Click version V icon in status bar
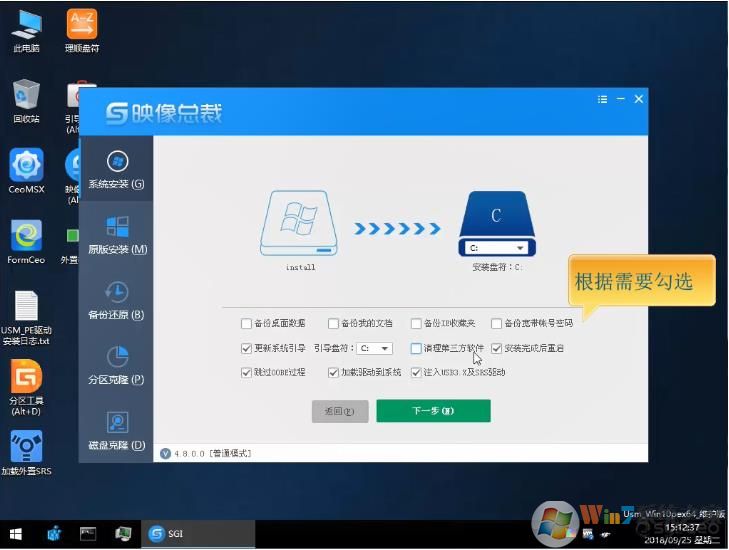 165,453
